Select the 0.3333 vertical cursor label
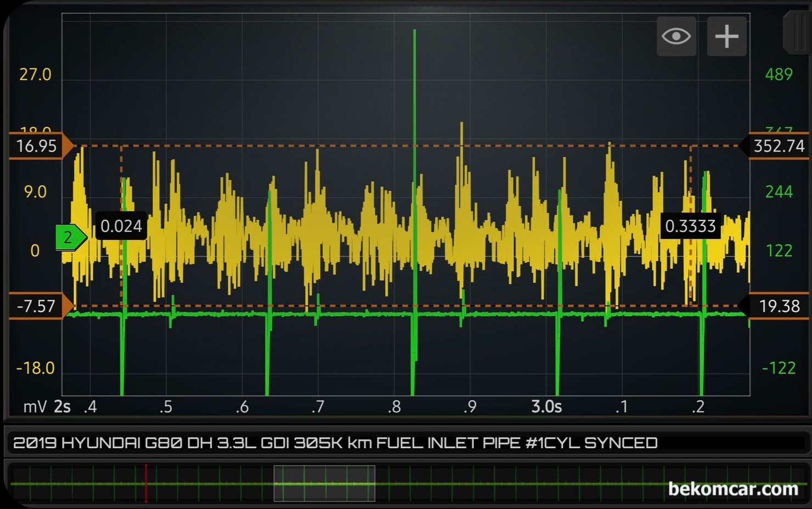 [x=690, y=226]
